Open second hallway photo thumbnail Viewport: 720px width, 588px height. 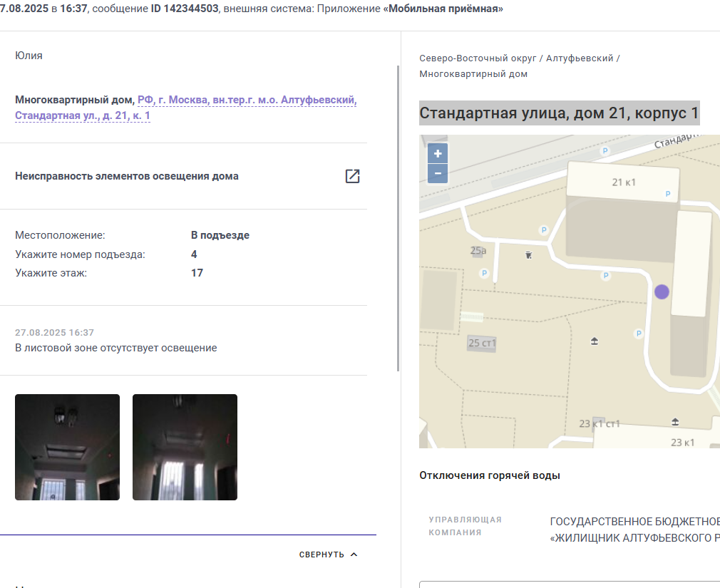pos(185,447)
